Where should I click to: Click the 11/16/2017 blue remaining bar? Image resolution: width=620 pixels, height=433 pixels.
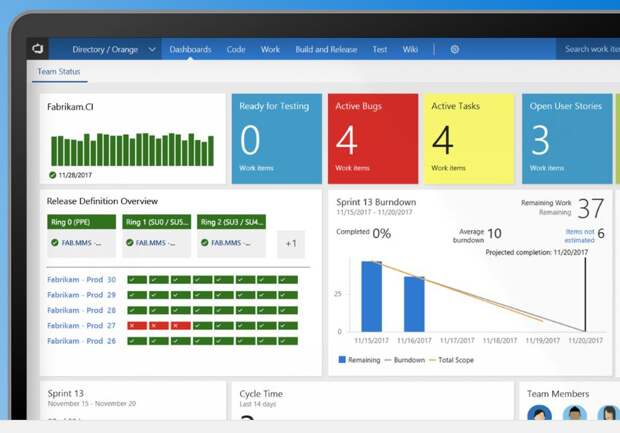pos(414,304)
